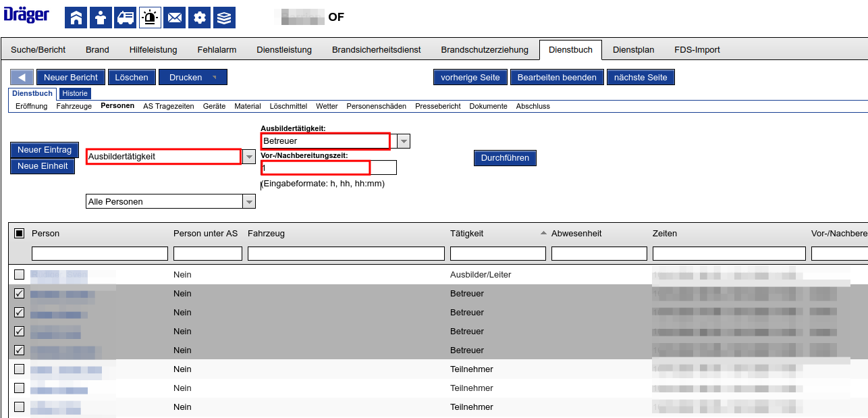The image size is (868, 418).
Task: Open the mail envelope icon
Action: (175, 18)
